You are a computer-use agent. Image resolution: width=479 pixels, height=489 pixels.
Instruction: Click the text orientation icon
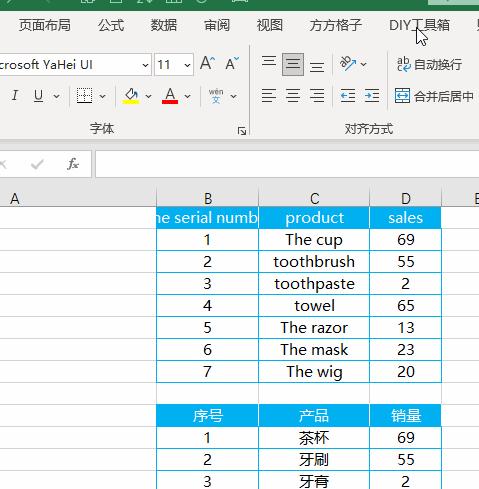(348, 63)
